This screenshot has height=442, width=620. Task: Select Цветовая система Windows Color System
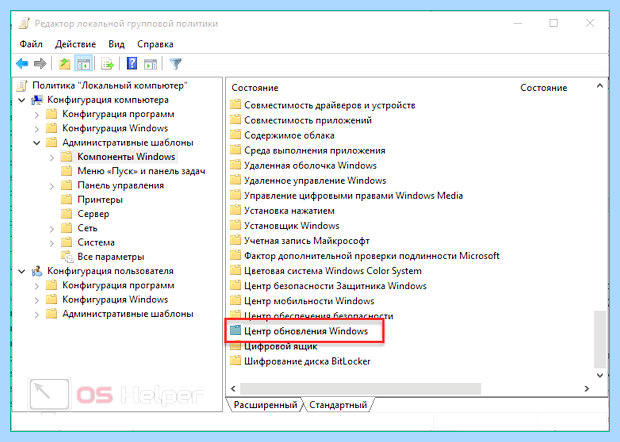(333, 270)
